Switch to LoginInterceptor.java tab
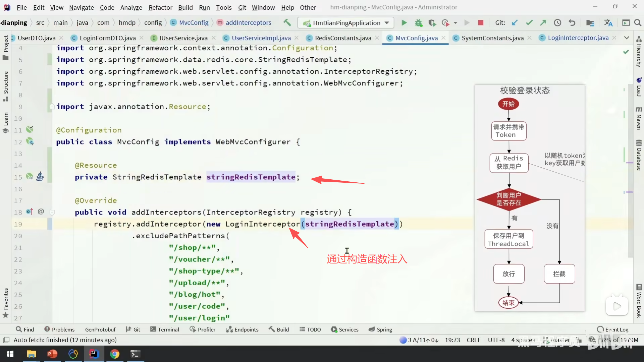 (578, 38)
